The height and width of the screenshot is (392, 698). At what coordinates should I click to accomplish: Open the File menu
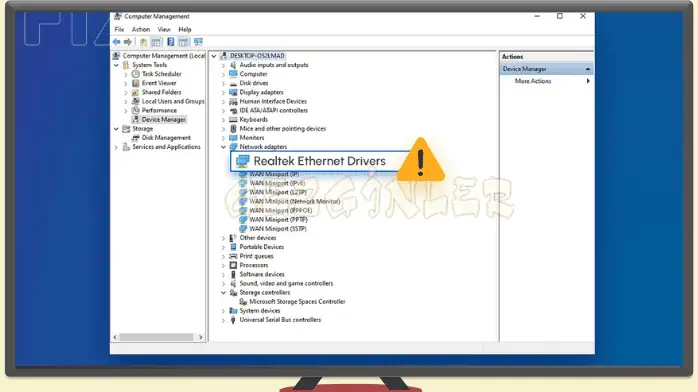(119, 29)
